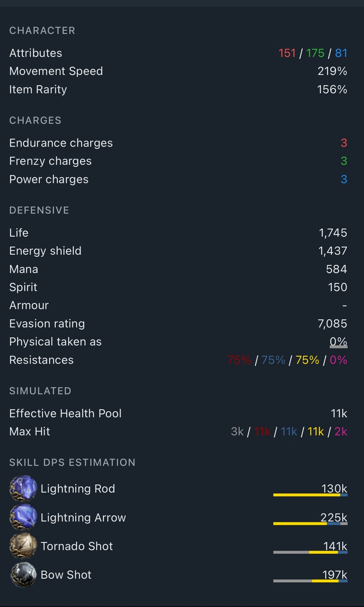Click the Bow Shot 197k DPS bar
Screen dimensions: 364x607
[310, 581]
